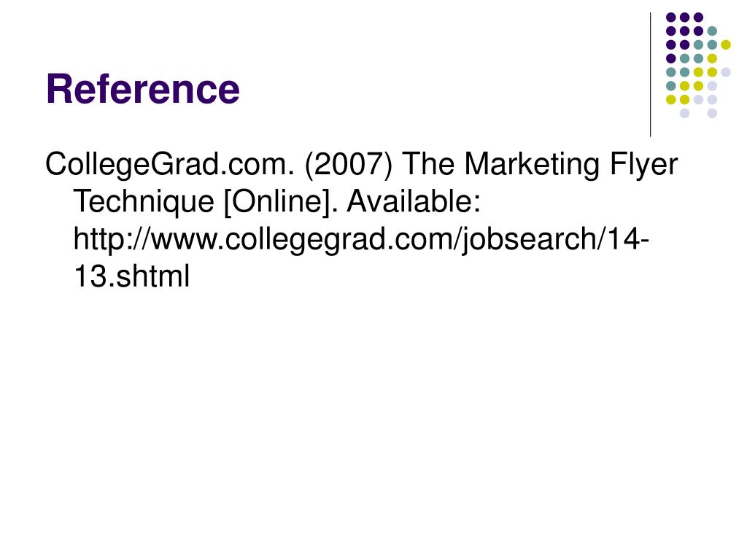Screen dimensions: 747x560
Task: Click the word "The" before Marketing
Action: click(429, 165)
